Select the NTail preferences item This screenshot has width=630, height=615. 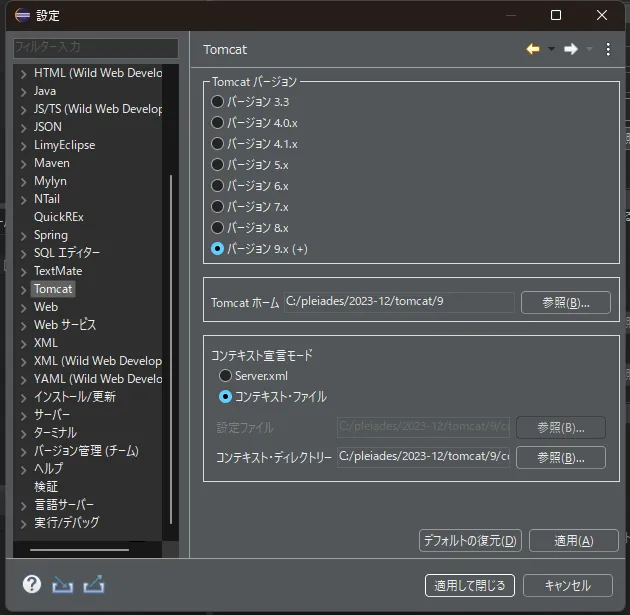47,199
